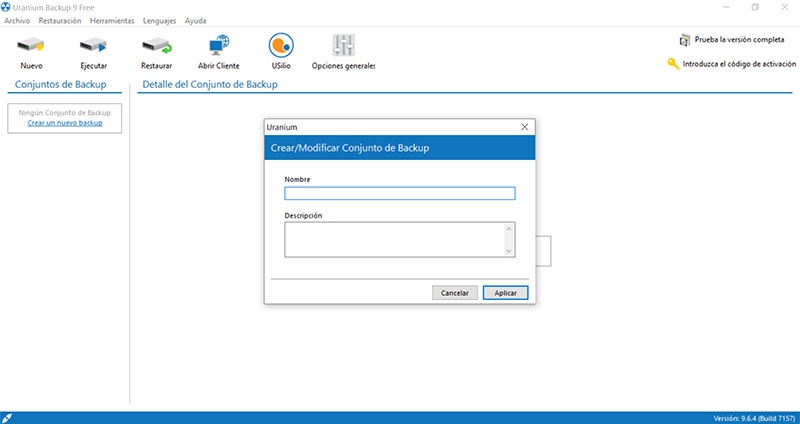Open the Herramientas menu
Image resolution: width=800 pixels, height=424 pixels.
coord(112,21)
